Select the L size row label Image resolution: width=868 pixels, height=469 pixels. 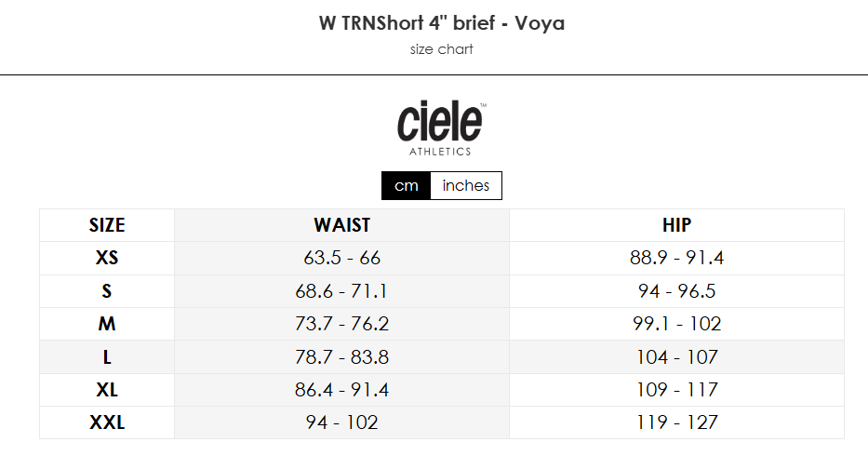tap(107, 357)
